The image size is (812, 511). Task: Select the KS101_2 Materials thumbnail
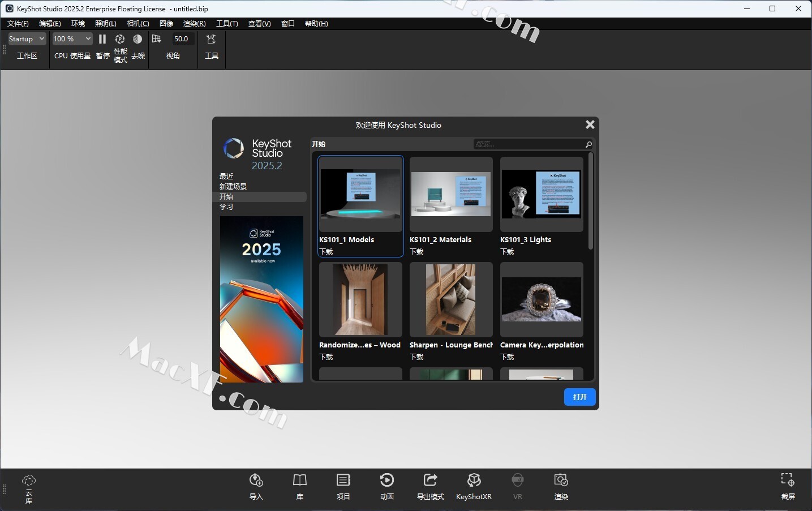pyautogui.click(x=451, y=194)
